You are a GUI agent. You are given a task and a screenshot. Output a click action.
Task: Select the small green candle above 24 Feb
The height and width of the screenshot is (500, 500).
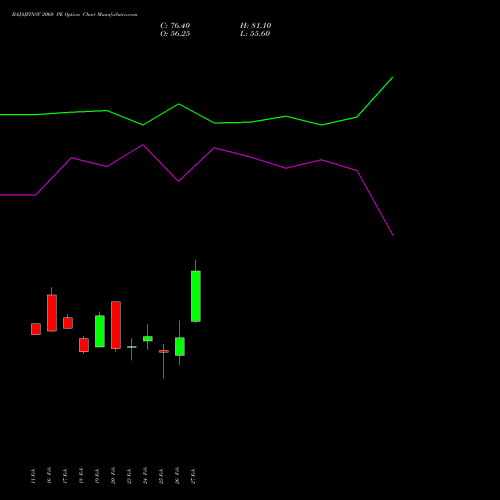pyautogui.click(x=148, y=338)
